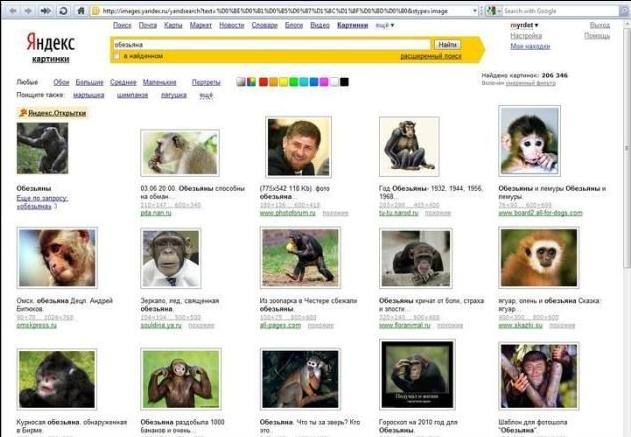The image size is (631, 437).
Task: Open the myrdet account dropdown
Action: tap(524, 24)
